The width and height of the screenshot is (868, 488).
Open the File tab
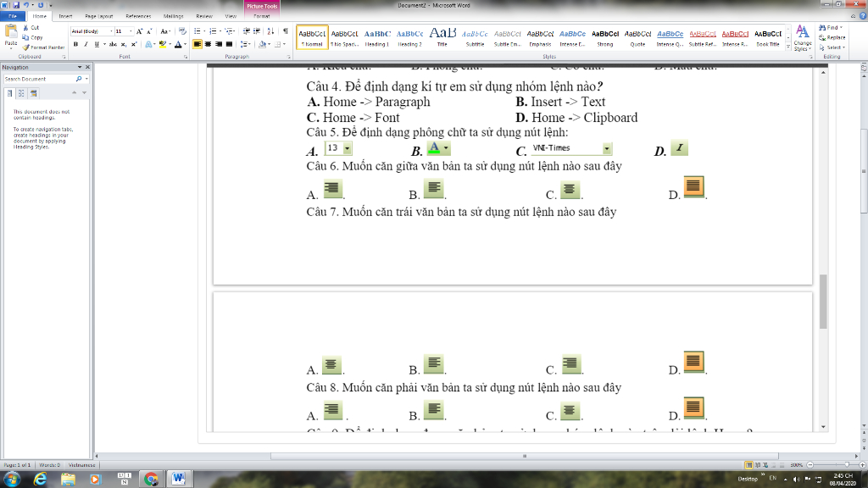[12, 16]
